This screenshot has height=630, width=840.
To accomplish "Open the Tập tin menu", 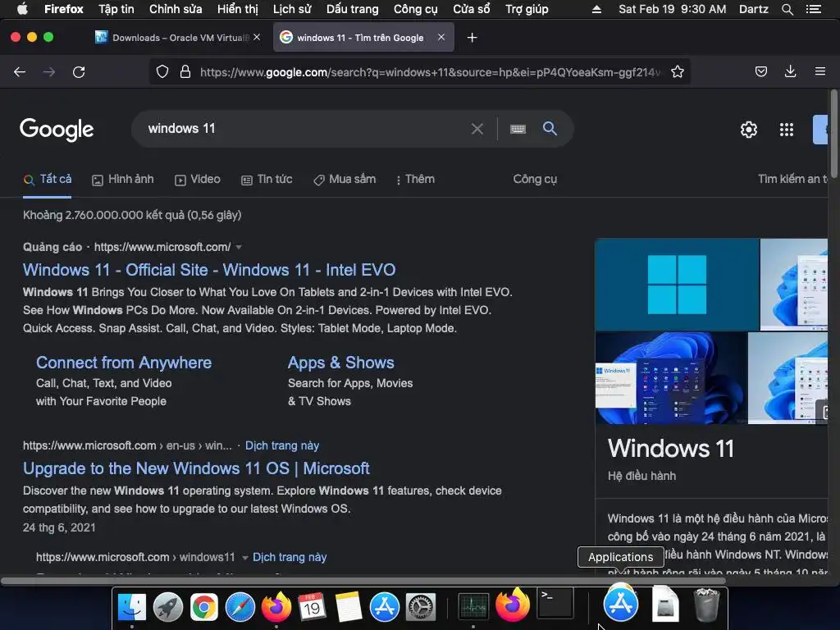I will point(116,9).
